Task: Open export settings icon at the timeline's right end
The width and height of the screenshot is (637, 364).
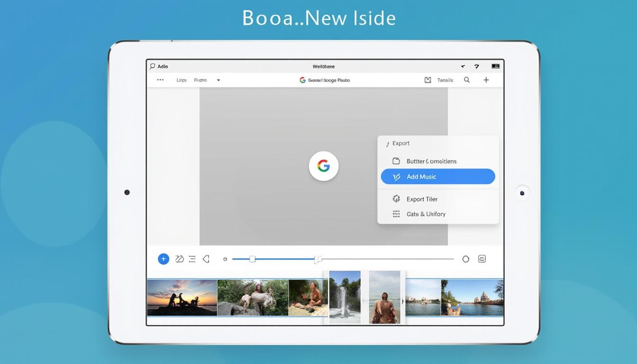Action: click(x=482, y=259)
